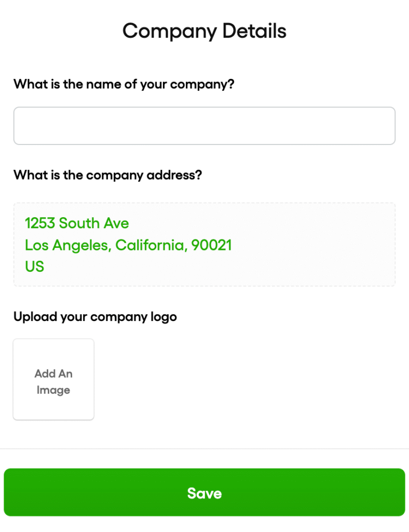Screen dimensions: 409x532
Task: Click the Company Details heading
Action: (x=204, y=31)
